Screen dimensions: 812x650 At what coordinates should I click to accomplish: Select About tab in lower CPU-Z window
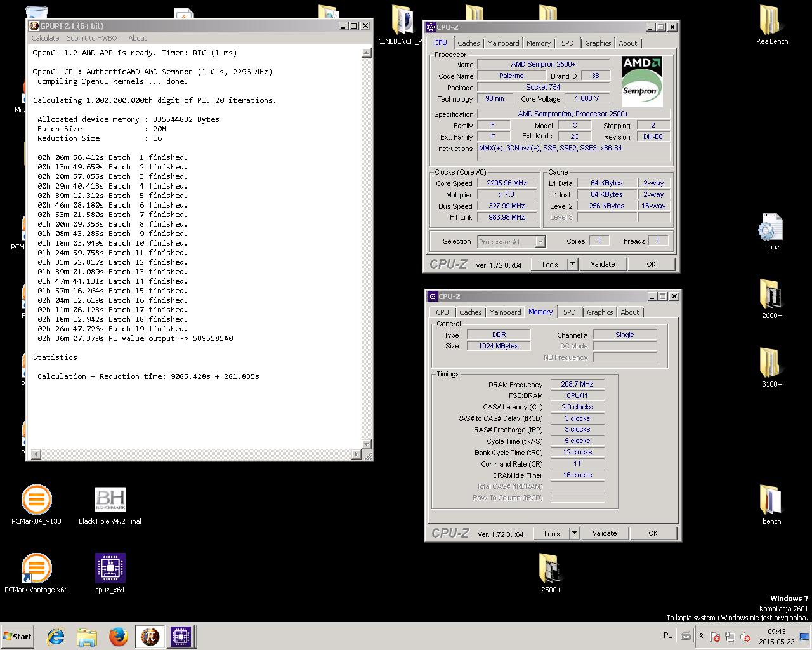pos(630,312)
